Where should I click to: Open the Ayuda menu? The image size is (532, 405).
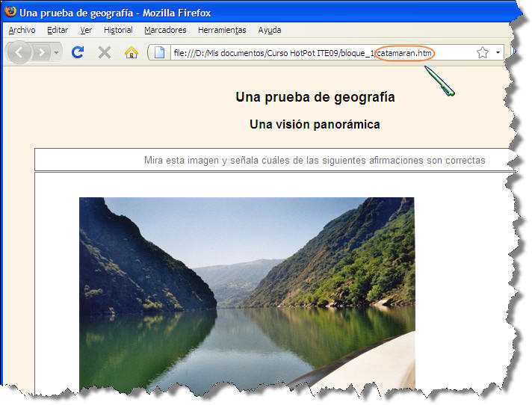(270, 30)
